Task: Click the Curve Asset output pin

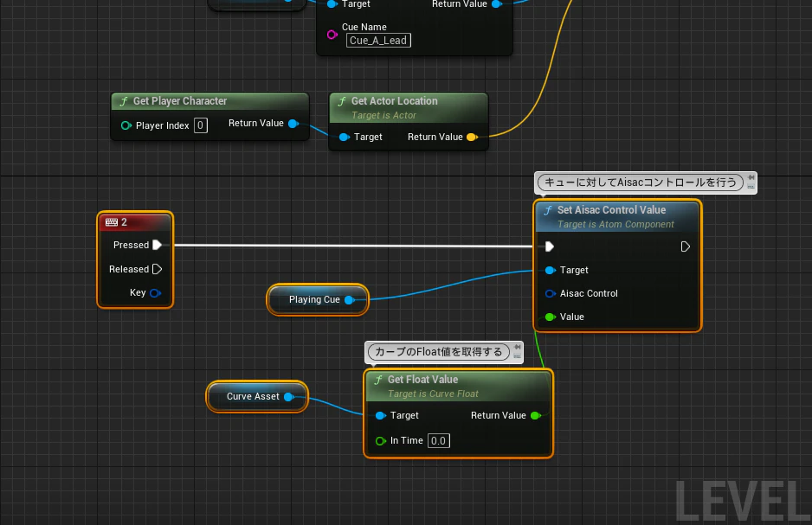Action: click(x=289, y=397)
